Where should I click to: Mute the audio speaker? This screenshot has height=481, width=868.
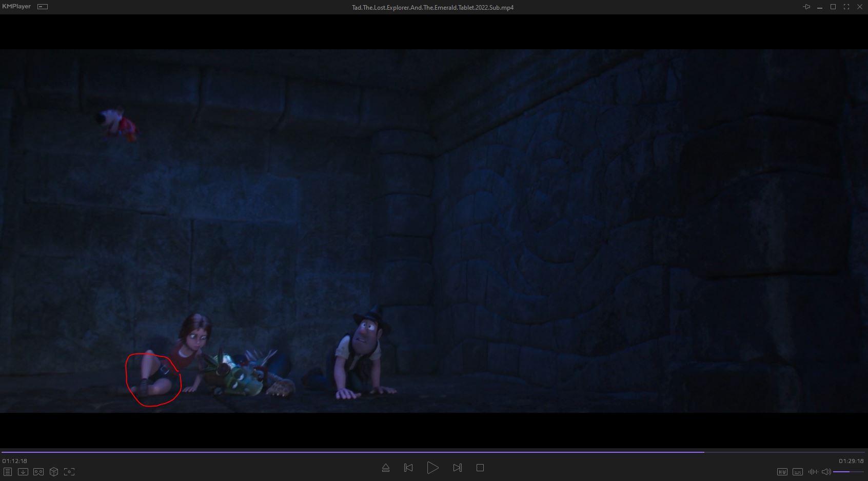pos(826,472)
